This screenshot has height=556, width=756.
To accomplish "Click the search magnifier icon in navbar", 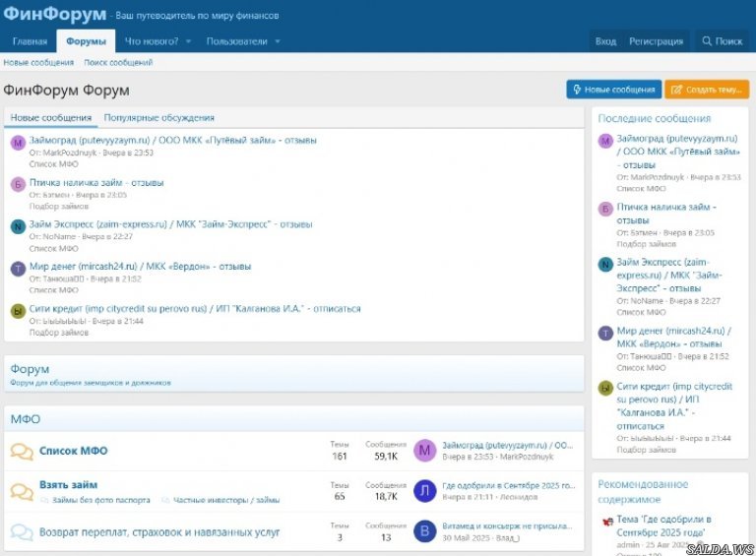I will (x=707, y=41).
